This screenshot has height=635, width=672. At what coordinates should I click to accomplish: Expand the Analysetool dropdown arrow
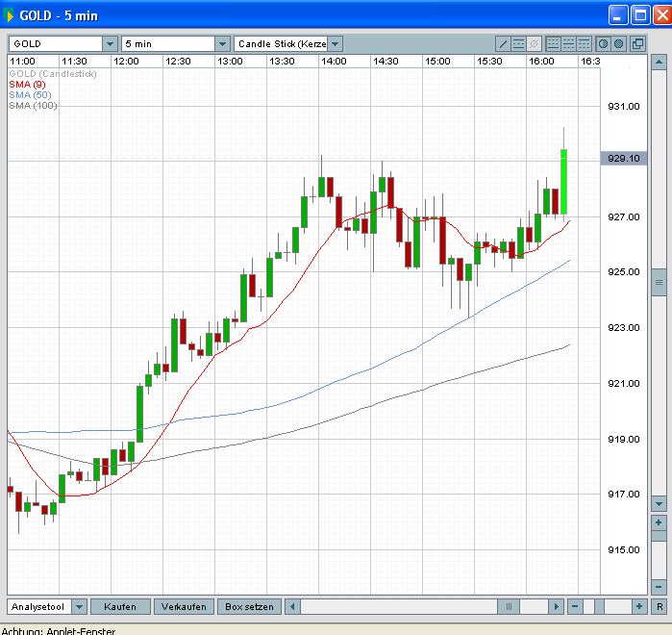[x=79, y=607]
